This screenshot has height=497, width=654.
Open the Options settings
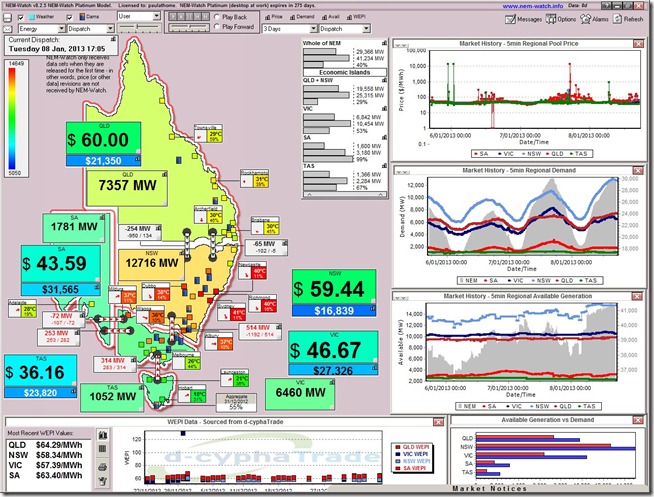pos(561,19)
